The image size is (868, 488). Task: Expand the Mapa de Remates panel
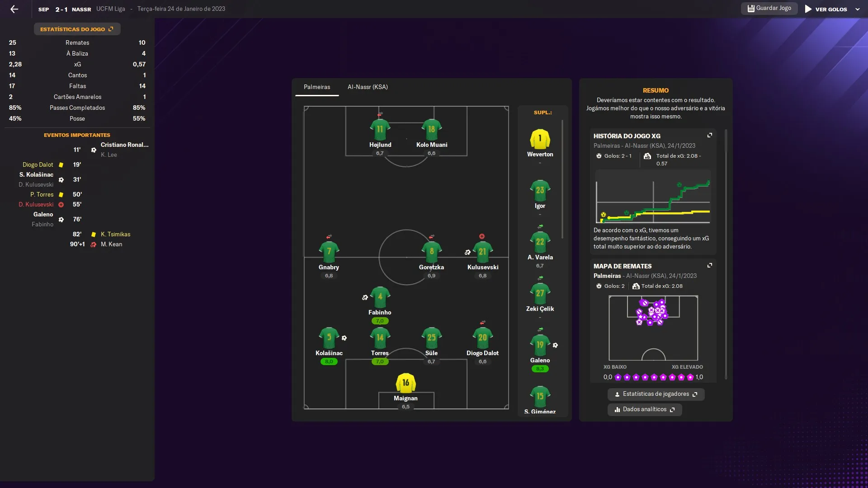pos(710,266)
